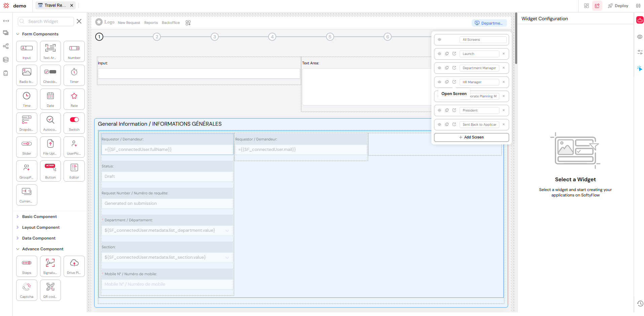The width and height of the screenshot is (644, 316).
Task: Click the Add Screen button
Action: (471, 137)
